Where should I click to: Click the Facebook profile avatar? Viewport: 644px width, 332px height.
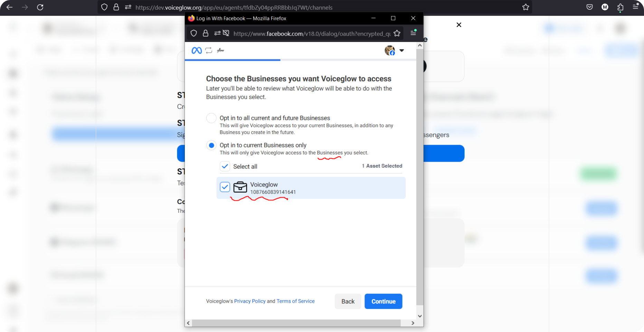point(390,50)
